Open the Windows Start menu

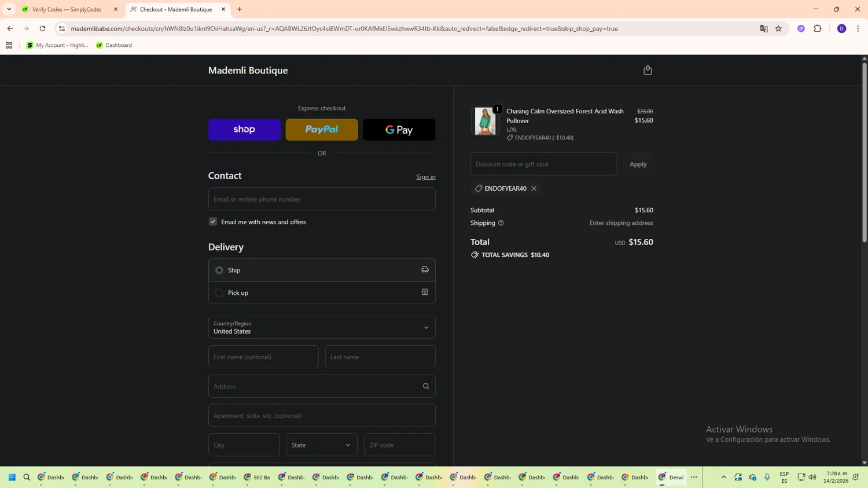(12, 478)
